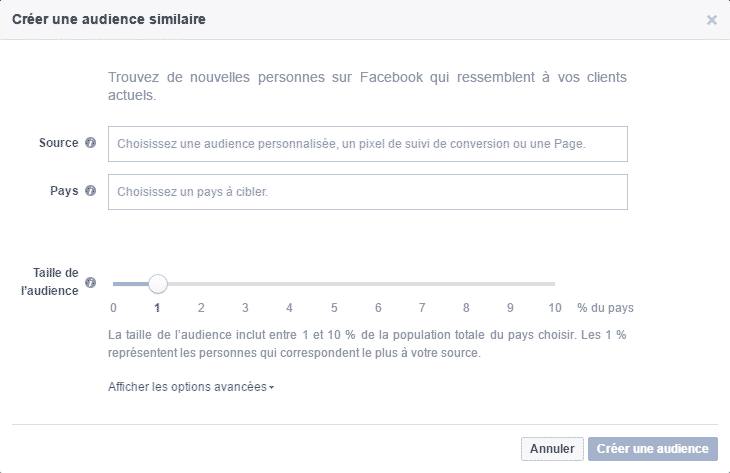Close the dialog with the X icon
Viewport: 730px width, 473px height.
point(712,20)
